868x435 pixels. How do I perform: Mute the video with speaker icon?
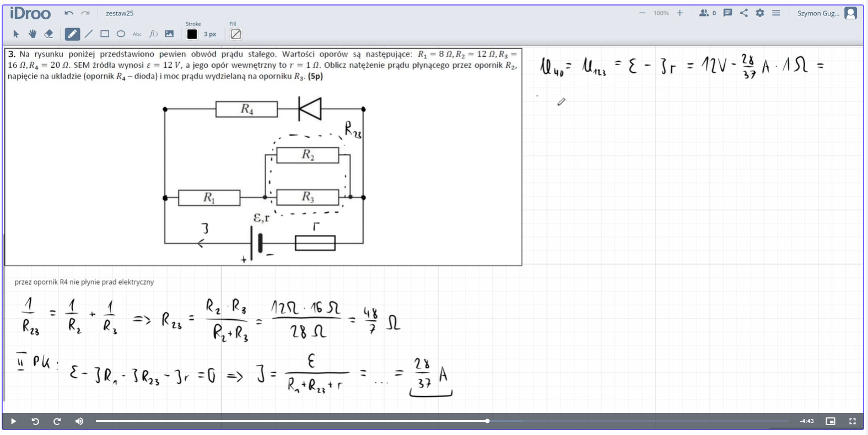point(79,421)
